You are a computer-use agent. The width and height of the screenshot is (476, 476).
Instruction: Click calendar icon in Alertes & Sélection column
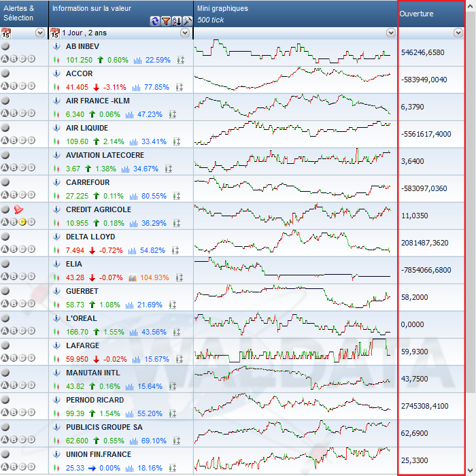click(5, 33)
